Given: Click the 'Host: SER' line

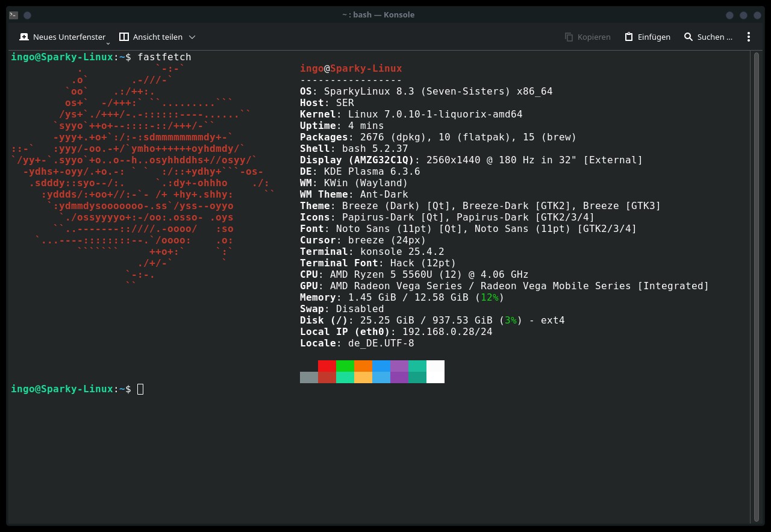Looking at the screenshot, I should coord(327,103).
